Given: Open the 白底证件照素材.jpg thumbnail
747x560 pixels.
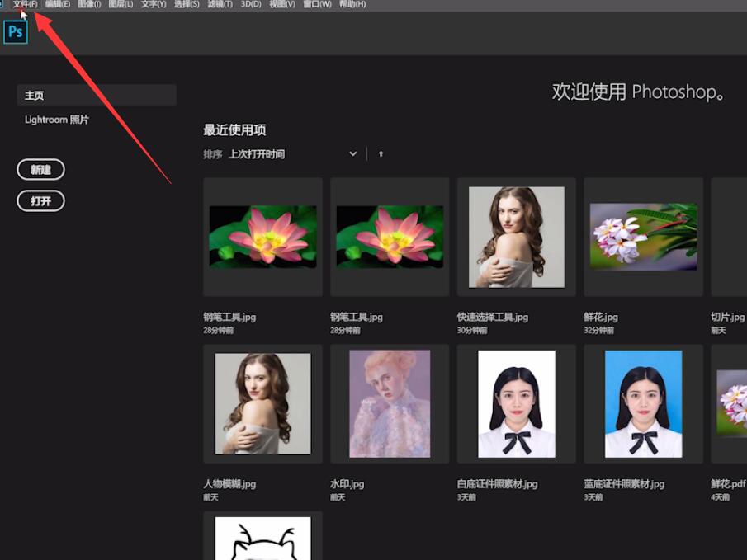Looking at the screenshot, I should coord(517,404).
